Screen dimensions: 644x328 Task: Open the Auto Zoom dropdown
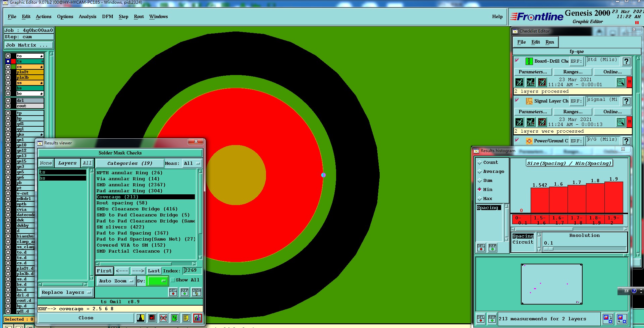[x=116, y=281]
